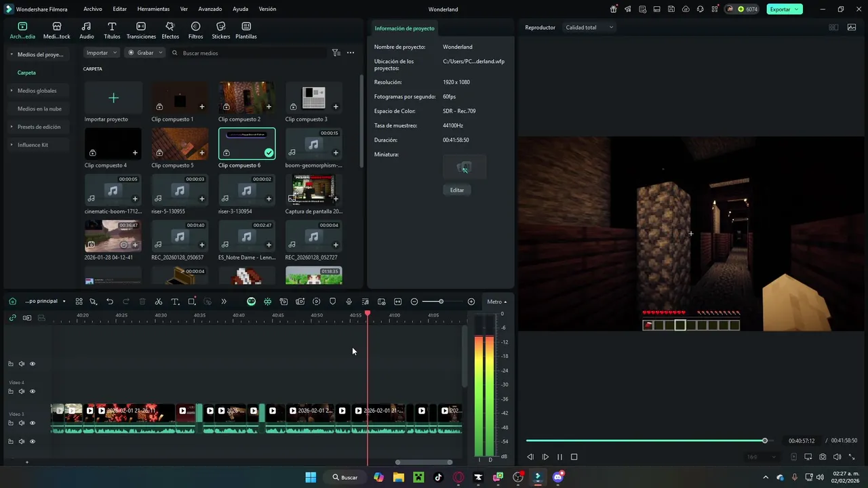Viewport: 868px width, 488px height.
Task: Select Carpeta in media sidebar
Action: pyautogui.click(x=26, y=73)
